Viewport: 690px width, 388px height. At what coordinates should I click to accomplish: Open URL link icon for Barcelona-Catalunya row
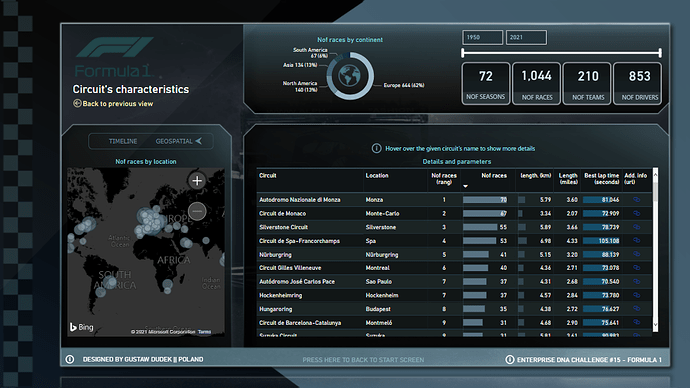(x=636, y=322)
